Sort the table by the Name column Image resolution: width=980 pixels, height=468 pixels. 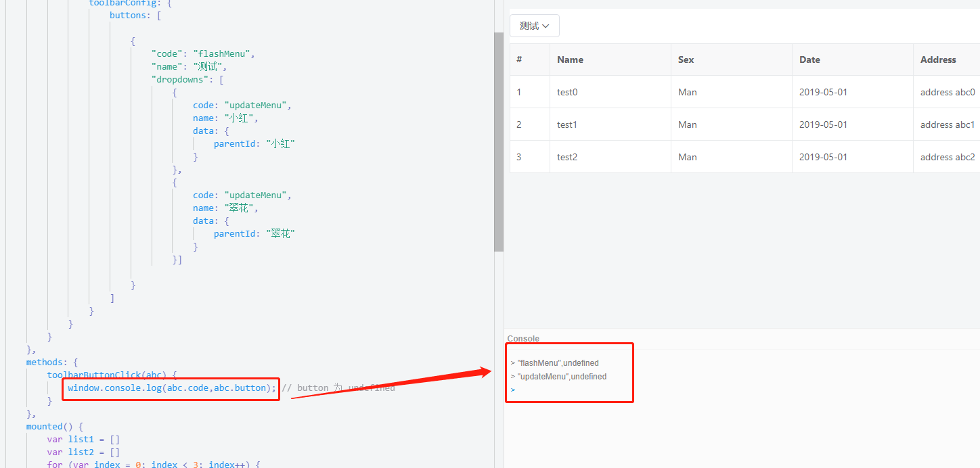pos(569,60)
